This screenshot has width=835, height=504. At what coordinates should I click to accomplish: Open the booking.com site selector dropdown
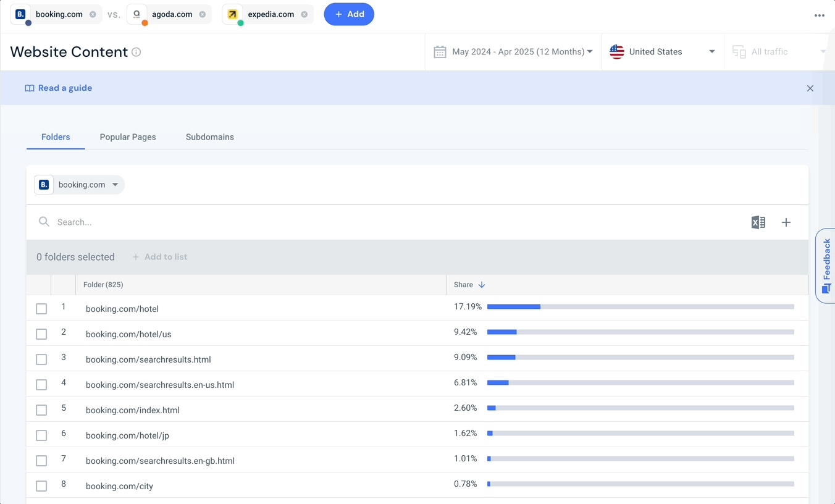point(79,185)
